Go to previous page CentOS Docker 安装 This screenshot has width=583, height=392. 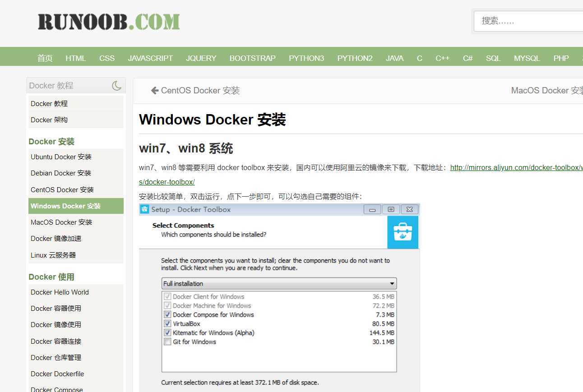coord(200,90)
